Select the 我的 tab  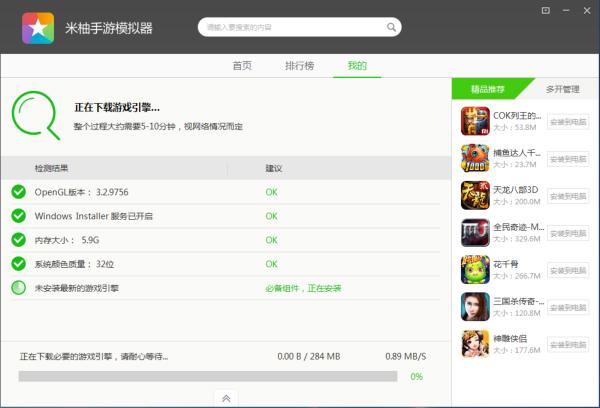click(357, 65)
